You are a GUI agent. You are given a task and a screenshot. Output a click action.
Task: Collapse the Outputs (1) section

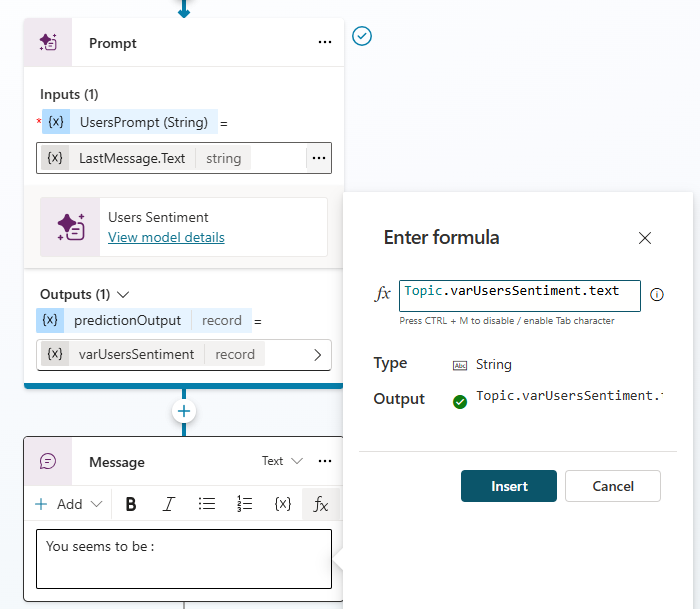pyautogui.click(x=124, y=295)
